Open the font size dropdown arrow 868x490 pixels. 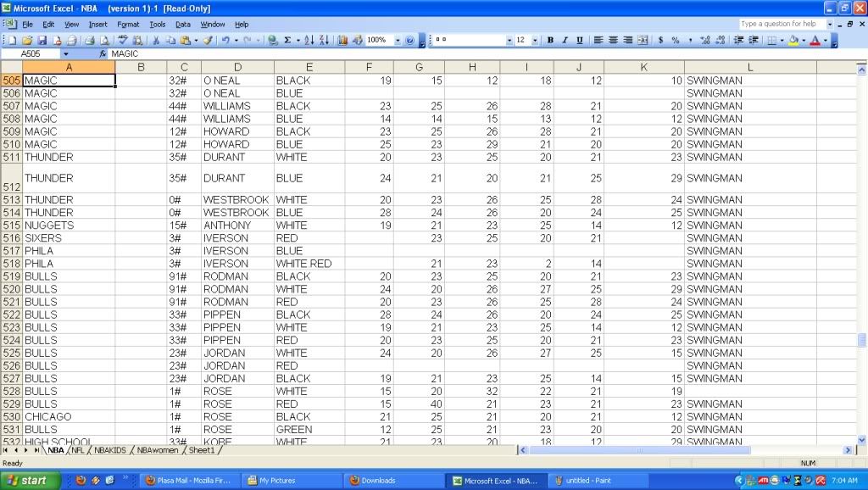pos(535,41)
